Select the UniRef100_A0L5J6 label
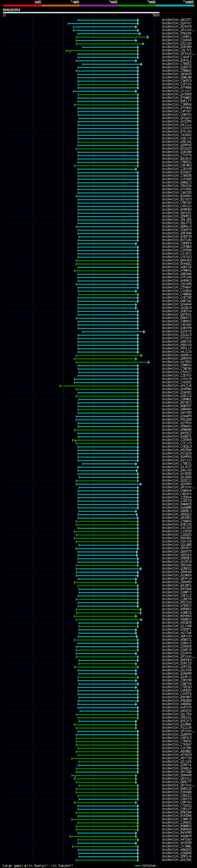Screen dimensions: 197x868 pyautogui.click(x=177, y=386)
